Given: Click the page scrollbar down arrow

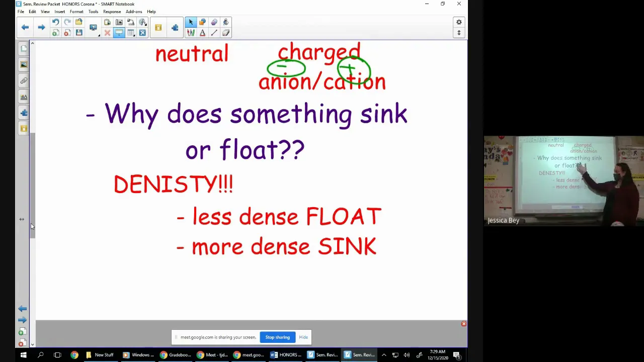Looking at the screenshot, I should [33, 344].
